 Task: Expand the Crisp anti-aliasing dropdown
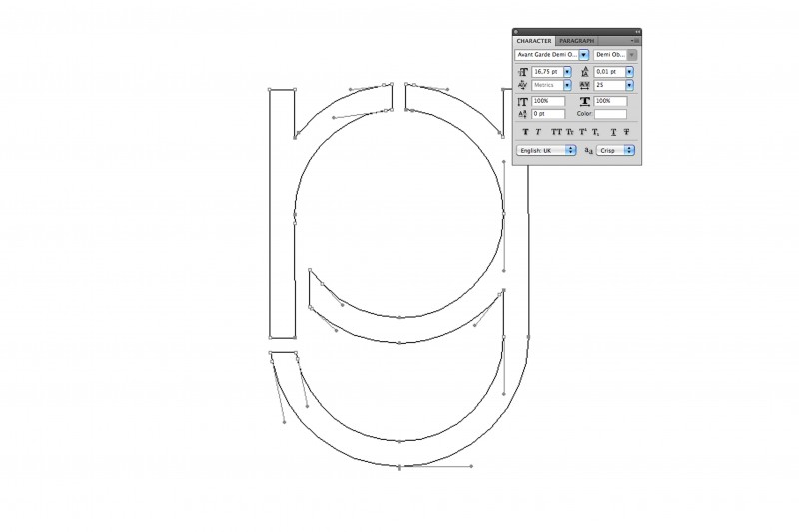click(629, 150)
